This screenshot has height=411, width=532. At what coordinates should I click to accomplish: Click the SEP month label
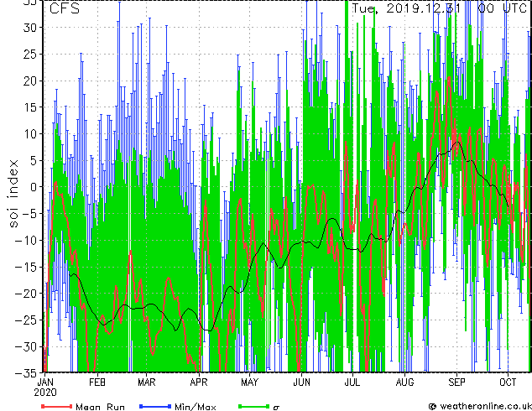(x=456, y=382)
